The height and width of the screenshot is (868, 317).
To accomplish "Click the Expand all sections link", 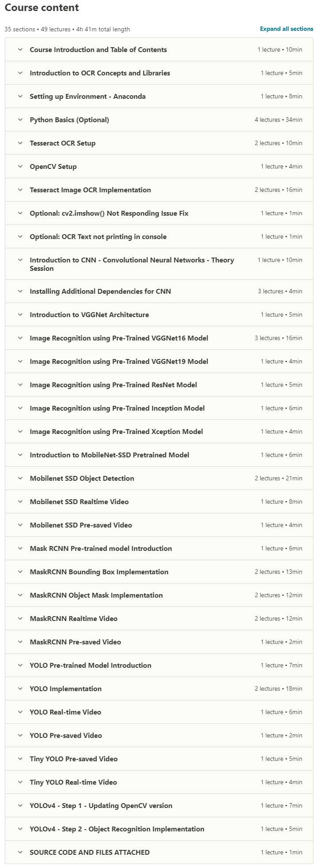I will [x=287, y=29].
